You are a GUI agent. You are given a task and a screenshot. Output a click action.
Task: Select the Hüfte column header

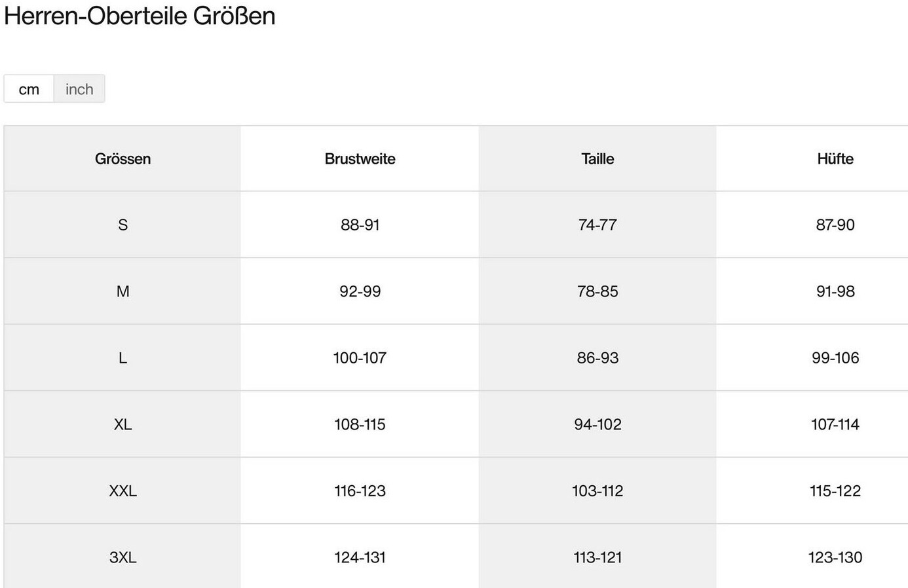(x=835, y=158)
